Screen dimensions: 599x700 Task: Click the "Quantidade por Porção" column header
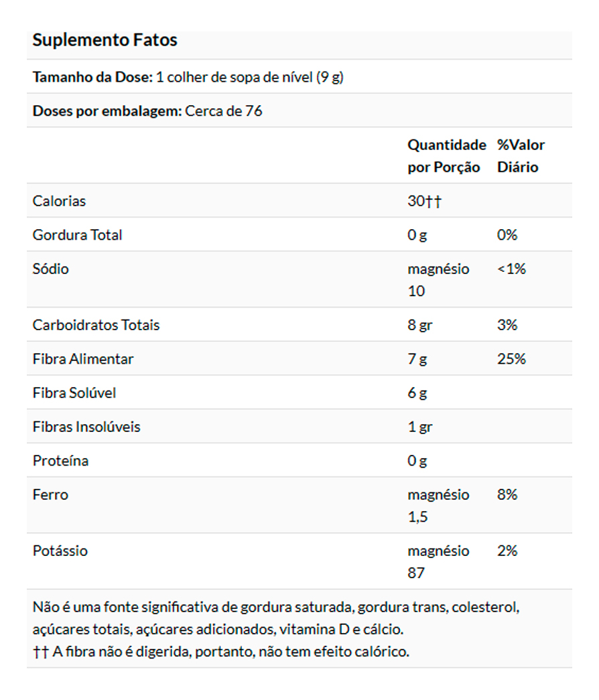point(446,156)
